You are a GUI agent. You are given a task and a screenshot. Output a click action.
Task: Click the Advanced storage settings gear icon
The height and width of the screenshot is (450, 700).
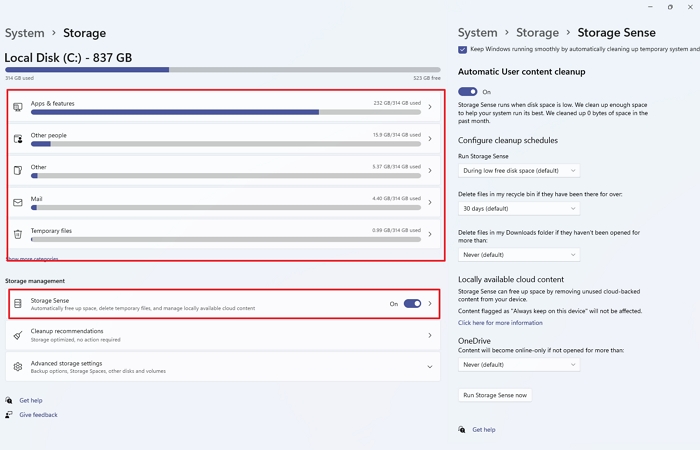(x=18, y=367)
